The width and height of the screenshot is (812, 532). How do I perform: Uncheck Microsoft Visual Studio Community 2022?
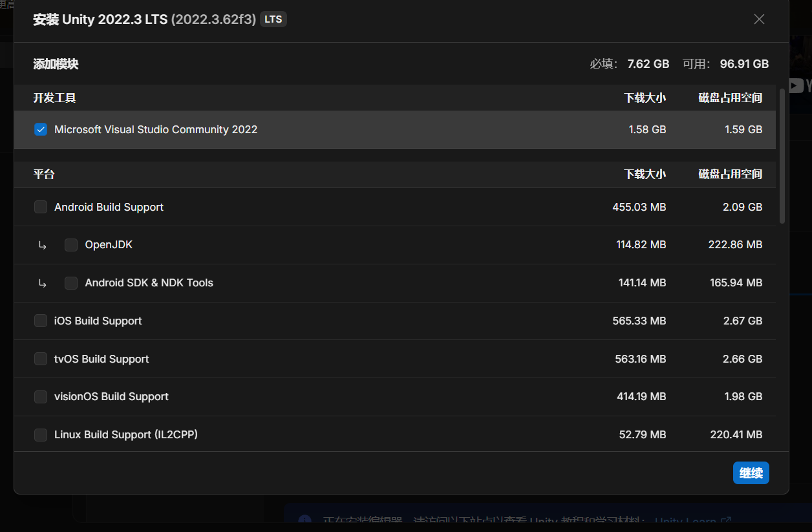tap(41, 129)
